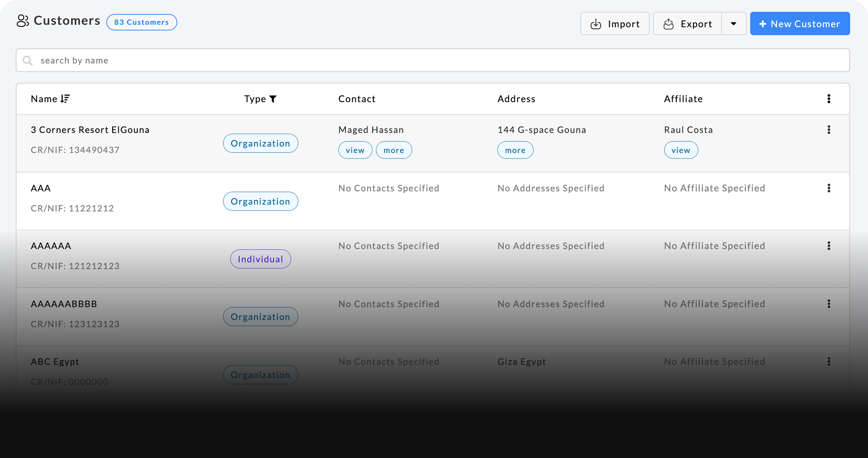Create a New Customer

tap(799, 24)
